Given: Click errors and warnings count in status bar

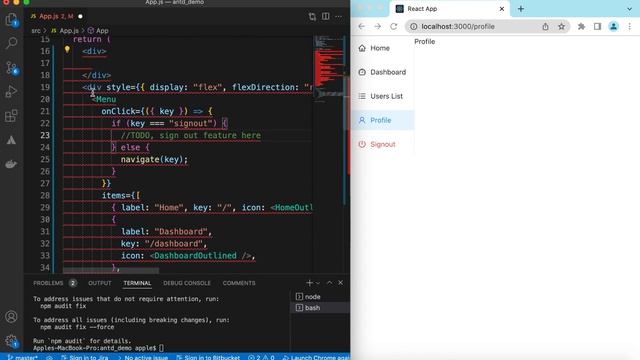Looking at the screenshot, I should (x=261, y=357).
